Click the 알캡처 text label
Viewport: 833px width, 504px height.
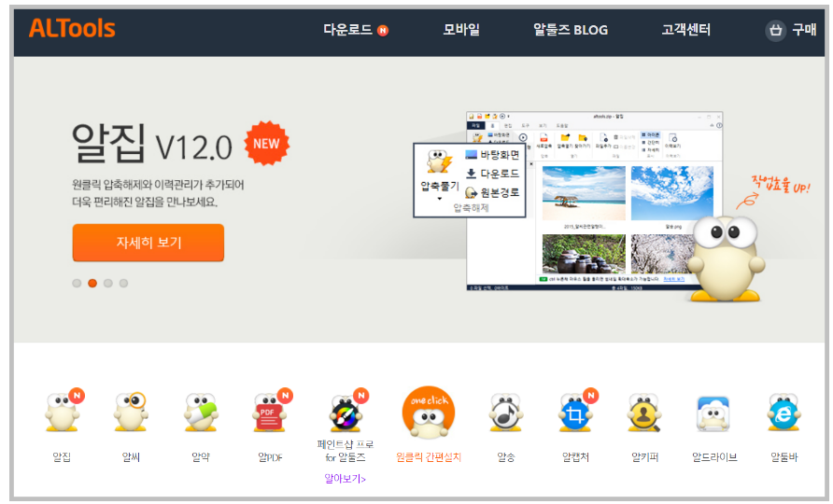click(575, 456)
